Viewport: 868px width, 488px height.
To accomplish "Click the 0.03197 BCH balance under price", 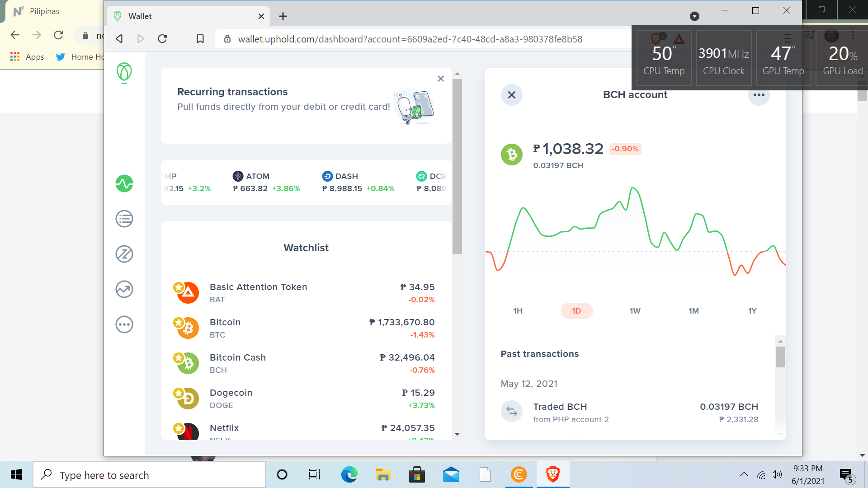I will (558, 165).
